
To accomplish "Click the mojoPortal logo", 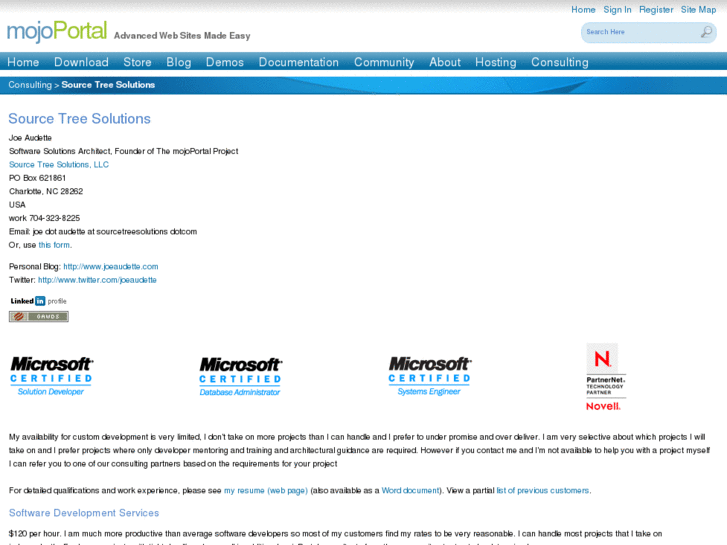I will pyautogui.click(x=57, y=32).
